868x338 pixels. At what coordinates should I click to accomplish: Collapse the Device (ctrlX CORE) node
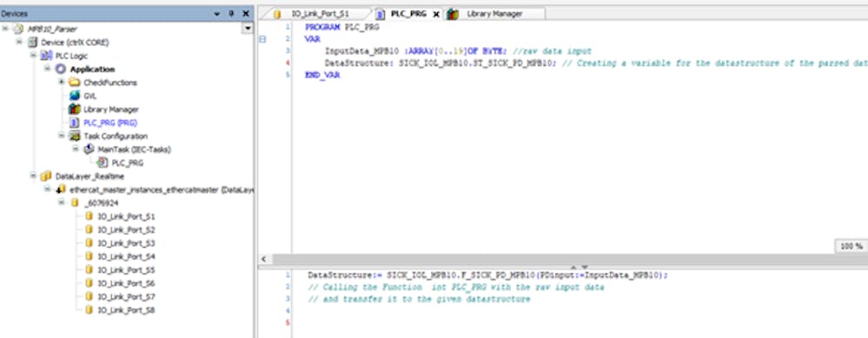coord(19,42)
